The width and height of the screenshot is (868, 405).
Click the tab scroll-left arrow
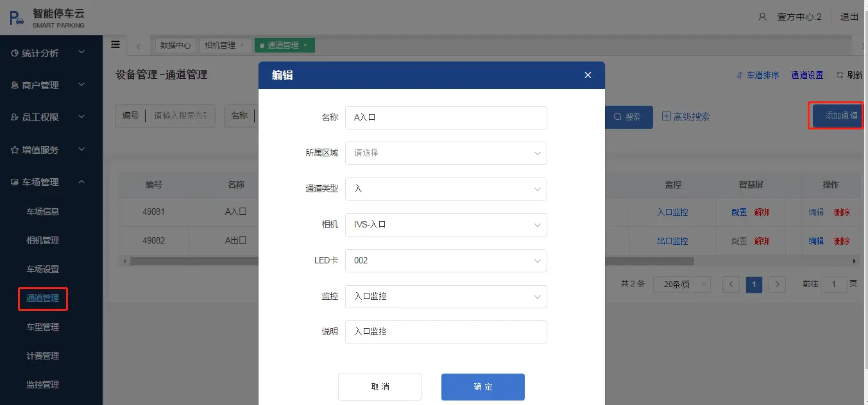pyautogui.click(x=138, y=45)
